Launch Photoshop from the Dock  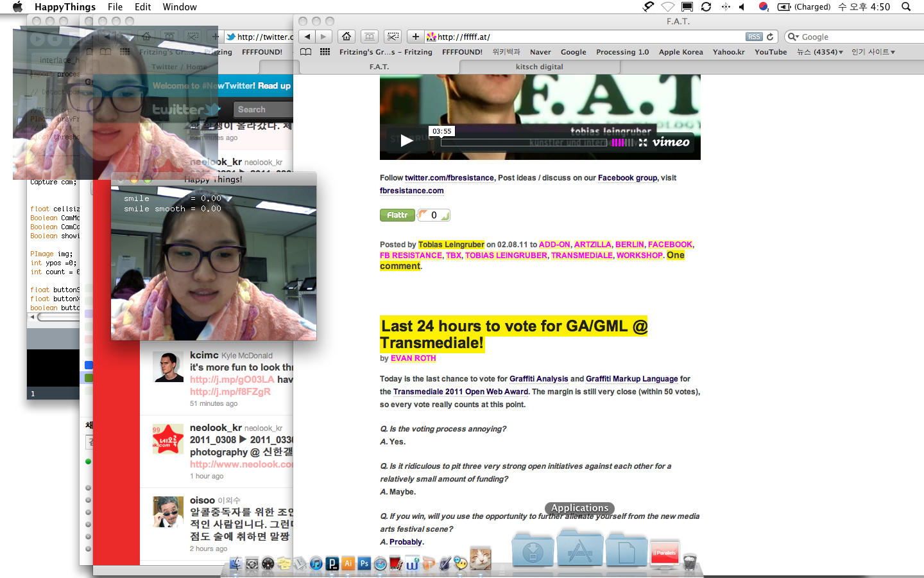tap(364, 563)
